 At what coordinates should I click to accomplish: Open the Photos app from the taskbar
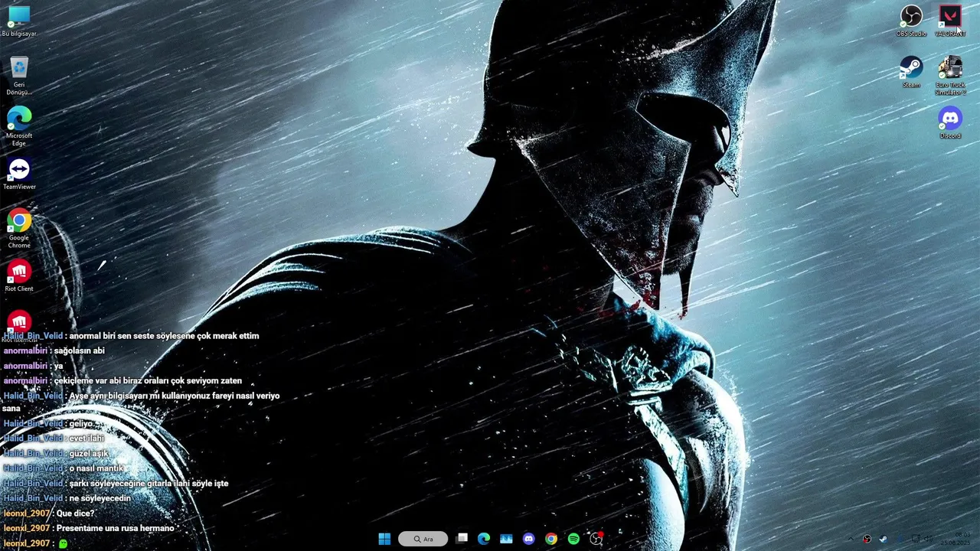(506, 539)
